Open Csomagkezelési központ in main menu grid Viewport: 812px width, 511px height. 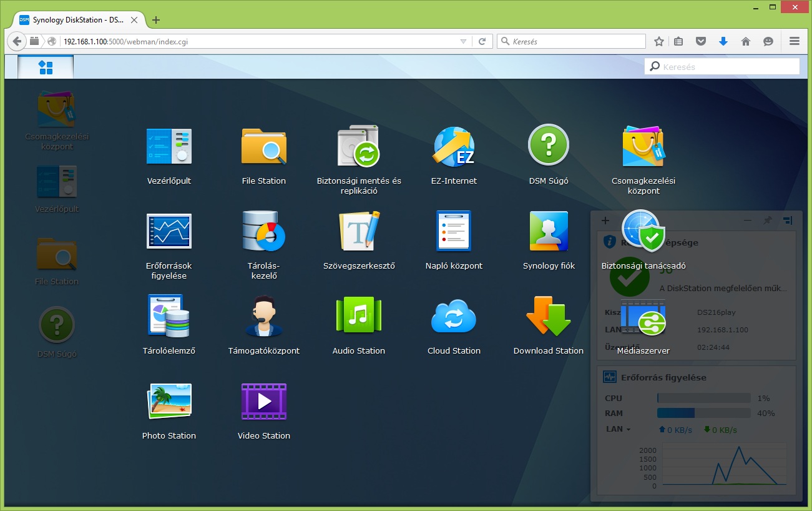tap(643, 147)
